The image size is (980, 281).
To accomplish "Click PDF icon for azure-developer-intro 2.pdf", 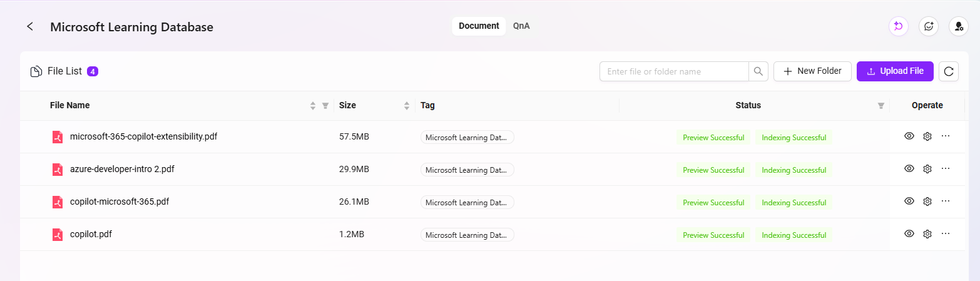I will (58, 170).
